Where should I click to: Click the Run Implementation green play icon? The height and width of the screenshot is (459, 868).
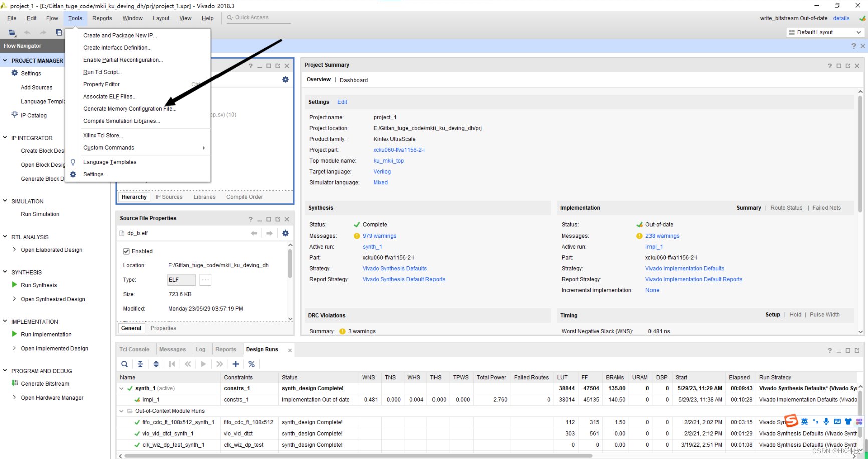(x=15, y=334)
